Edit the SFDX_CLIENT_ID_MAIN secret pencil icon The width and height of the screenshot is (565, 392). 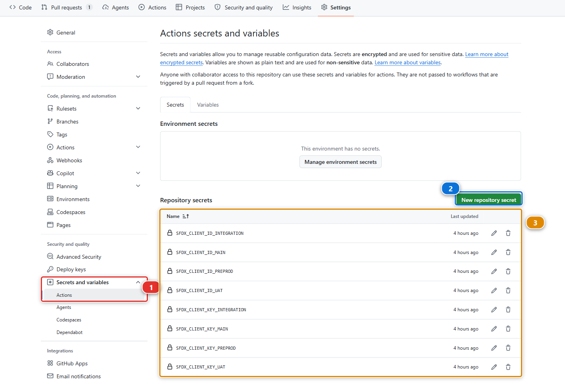click(494, 252)
